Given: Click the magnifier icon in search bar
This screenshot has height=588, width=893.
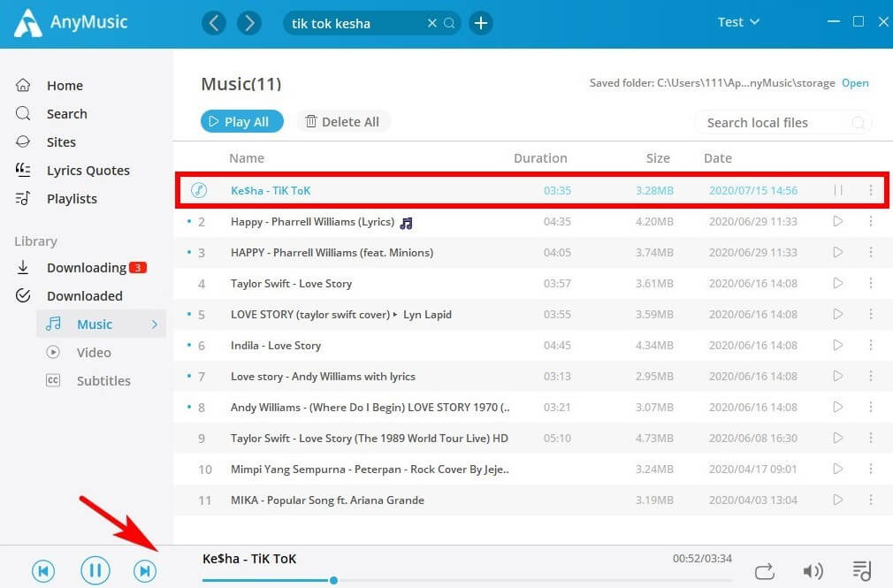Looking at the screenshot, I should tap(449, 23).
